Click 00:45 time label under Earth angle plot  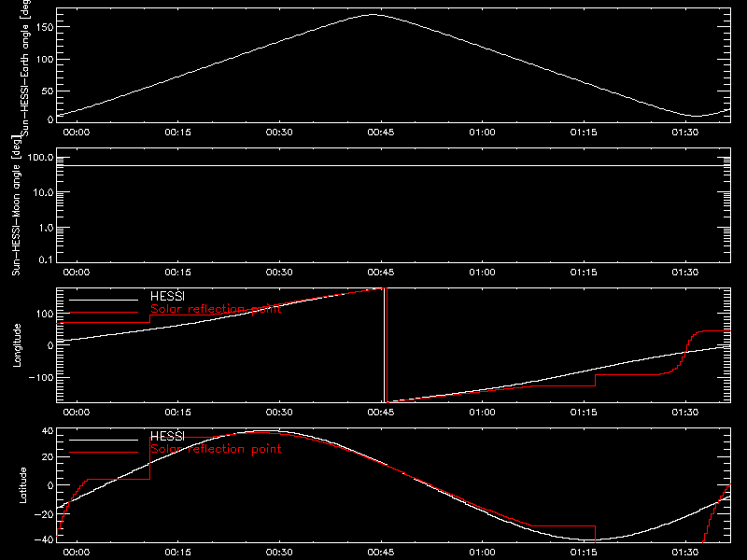click(x=381, y=133)
